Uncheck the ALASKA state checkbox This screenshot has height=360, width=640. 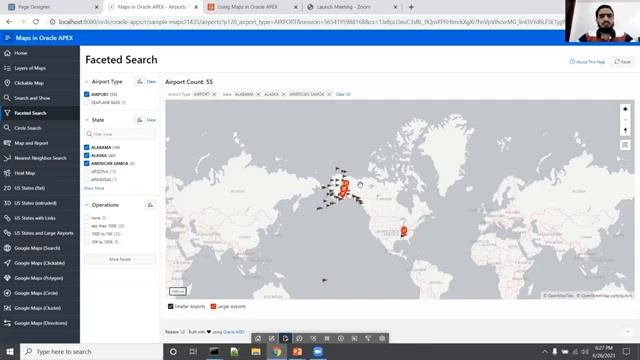click(x=87, y=156)
